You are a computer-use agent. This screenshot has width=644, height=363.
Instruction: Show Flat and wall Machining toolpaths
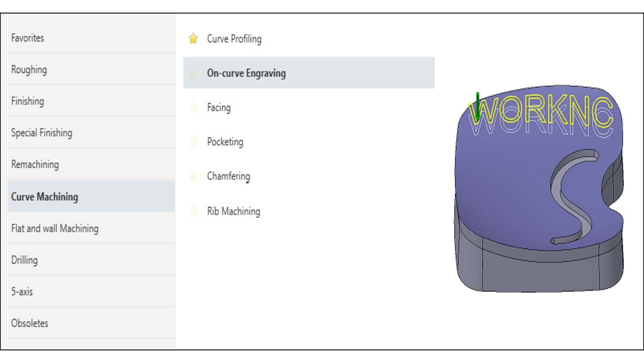coord(54,228)
